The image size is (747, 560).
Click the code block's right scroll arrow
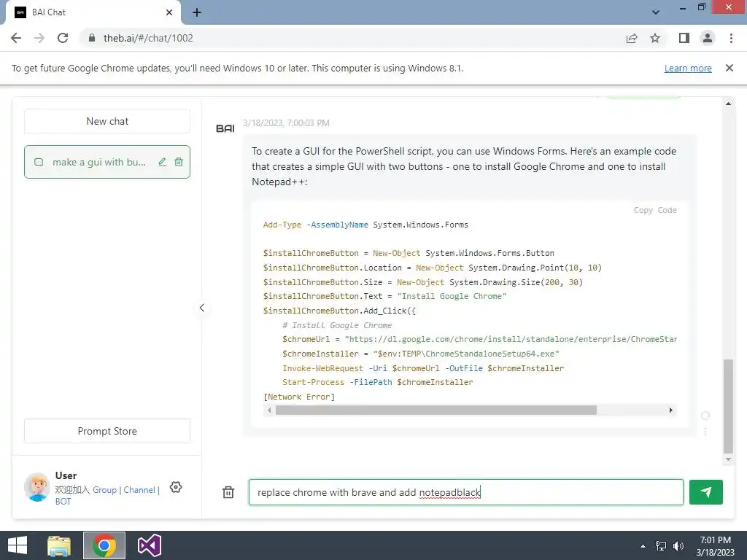click(x=671, y=410)
